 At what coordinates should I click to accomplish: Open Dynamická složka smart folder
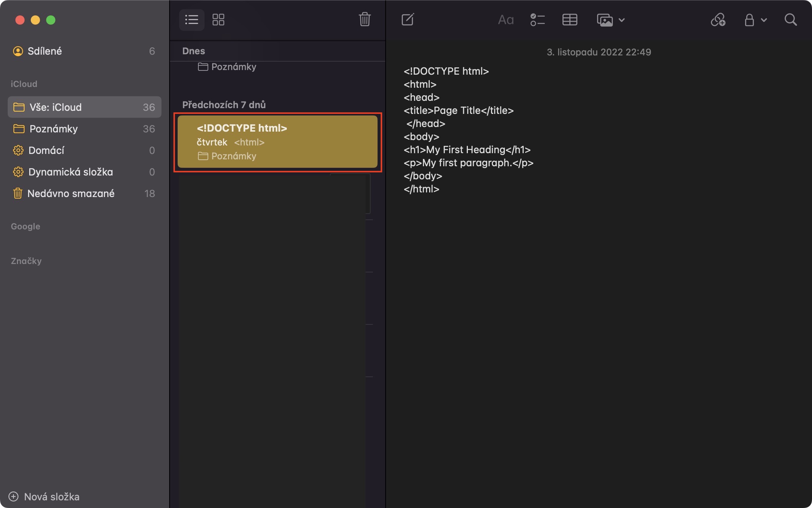(70, 172)
